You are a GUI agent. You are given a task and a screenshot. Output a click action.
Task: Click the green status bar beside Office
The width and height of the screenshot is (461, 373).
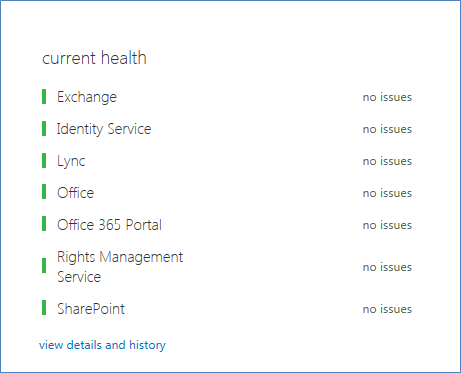pyautogui.click(x=44, y=192)
